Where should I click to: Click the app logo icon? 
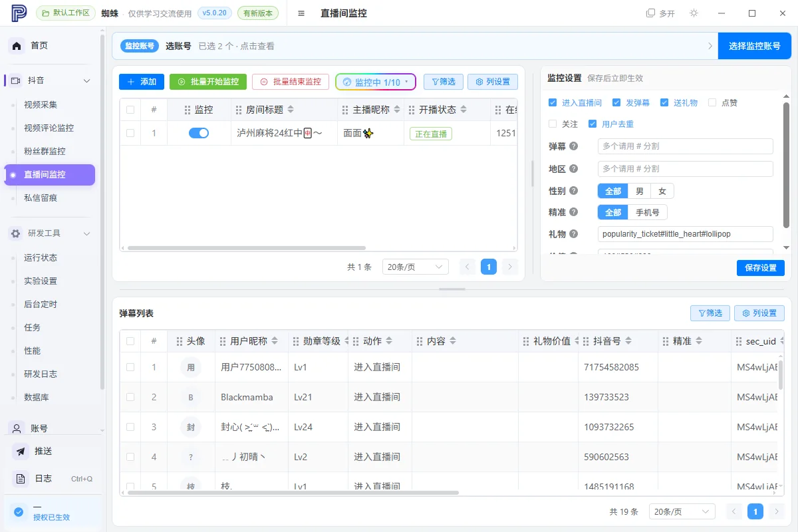[19, 13]
